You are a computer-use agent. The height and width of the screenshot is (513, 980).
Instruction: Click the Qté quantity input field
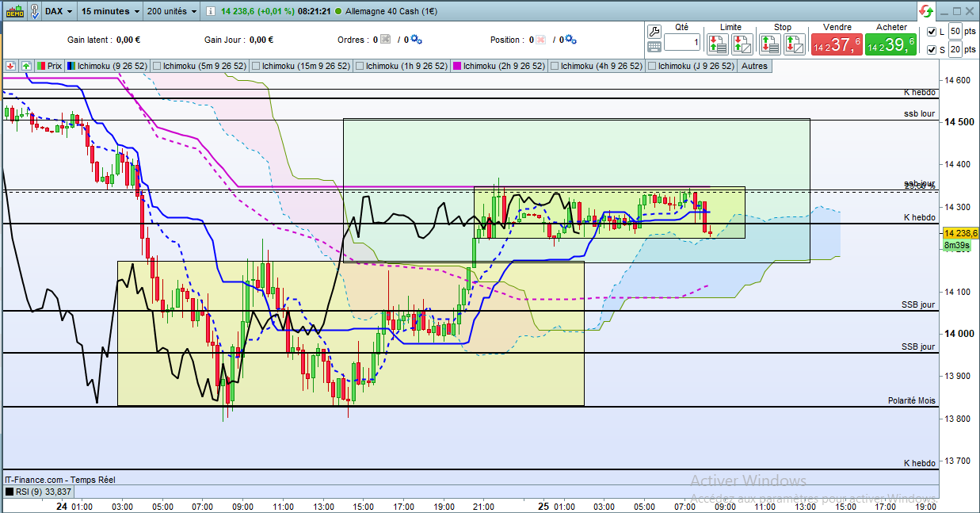click(x=681, y=43)
